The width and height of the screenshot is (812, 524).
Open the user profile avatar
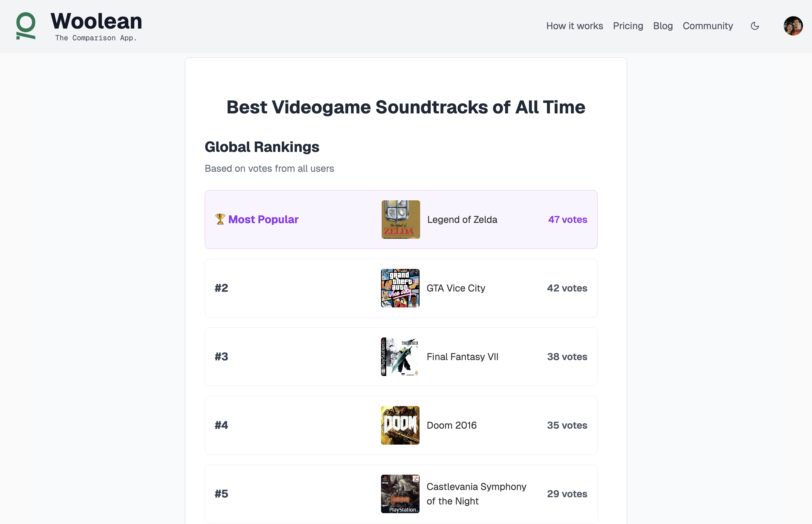point(793,26)
